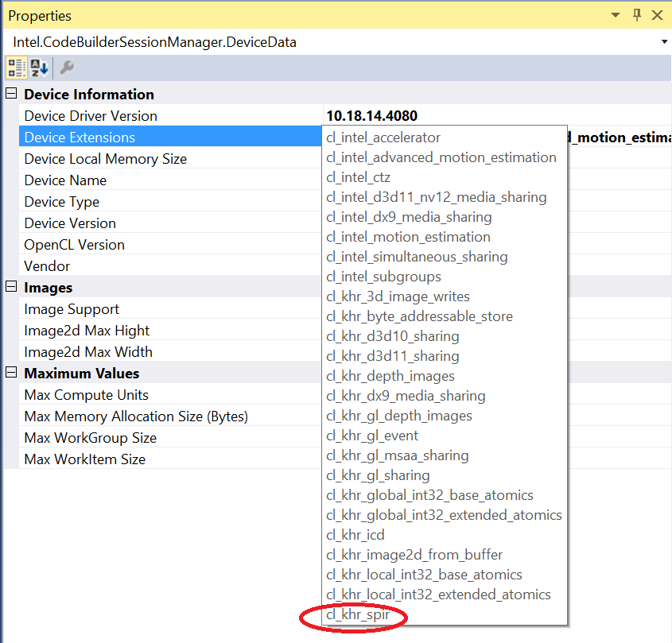672x643 pixels.
Task: Select the Device Driver Version property
Action: pos(91,116)
